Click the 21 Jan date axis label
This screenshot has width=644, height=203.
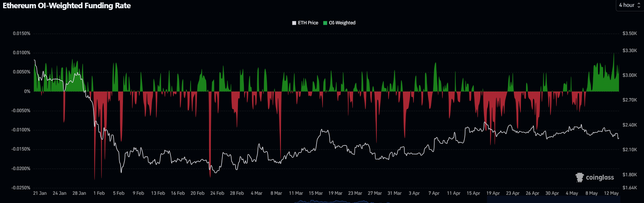point(40,193)
